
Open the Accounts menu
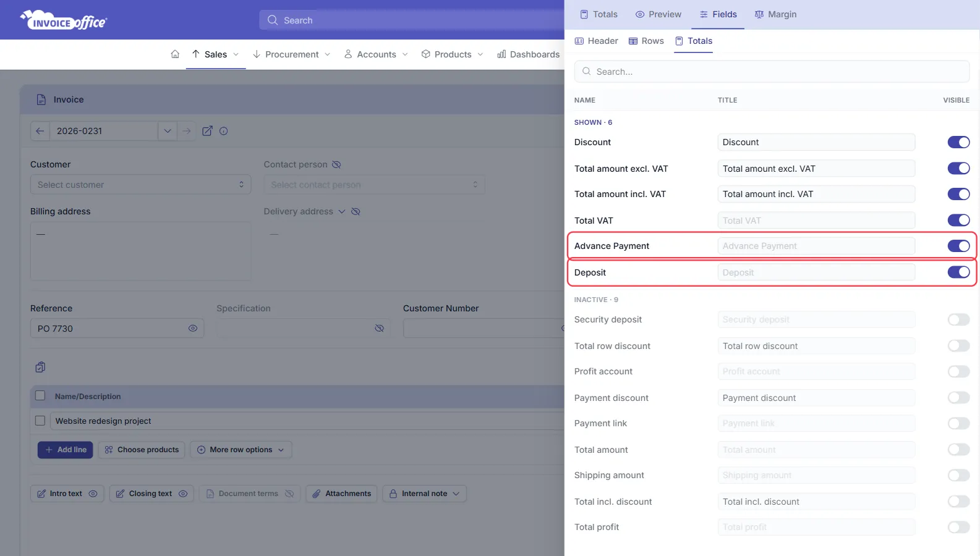click(x=377, y=54)
